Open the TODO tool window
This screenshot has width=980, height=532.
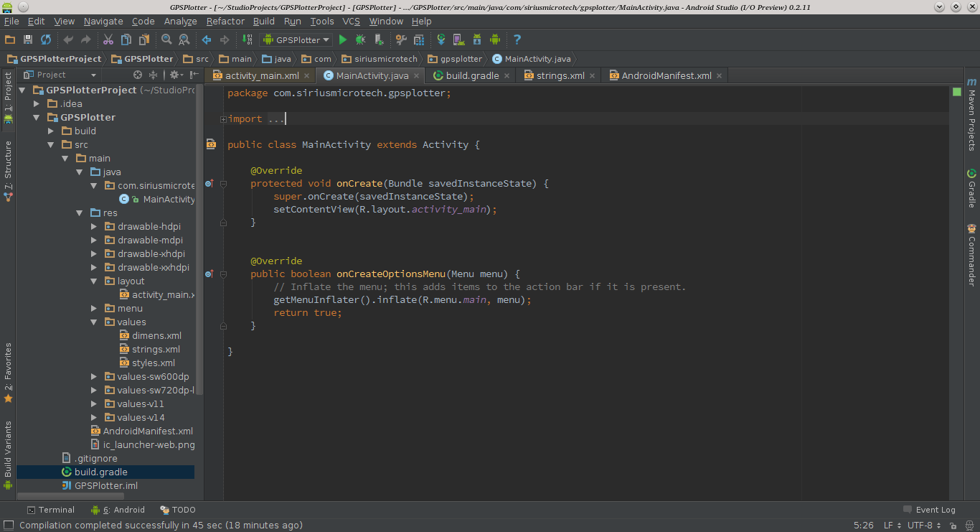(x=178, y=510)
